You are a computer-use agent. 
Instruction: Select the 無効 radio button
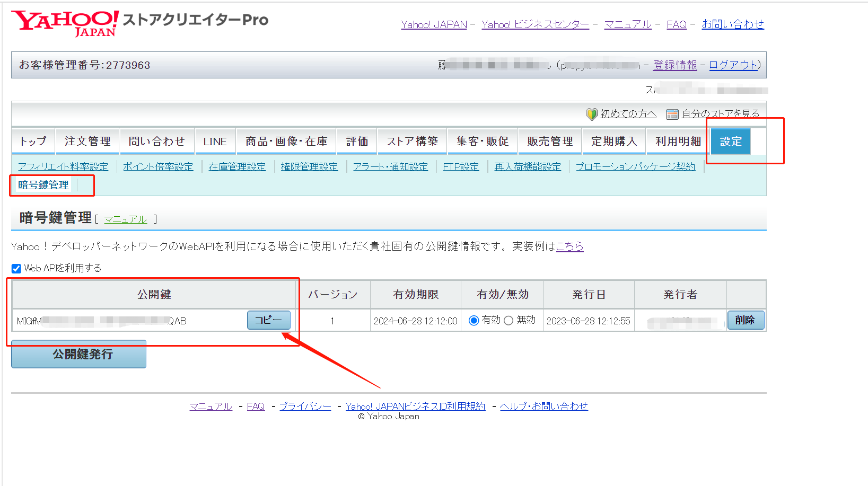click(x=508, y=320)
